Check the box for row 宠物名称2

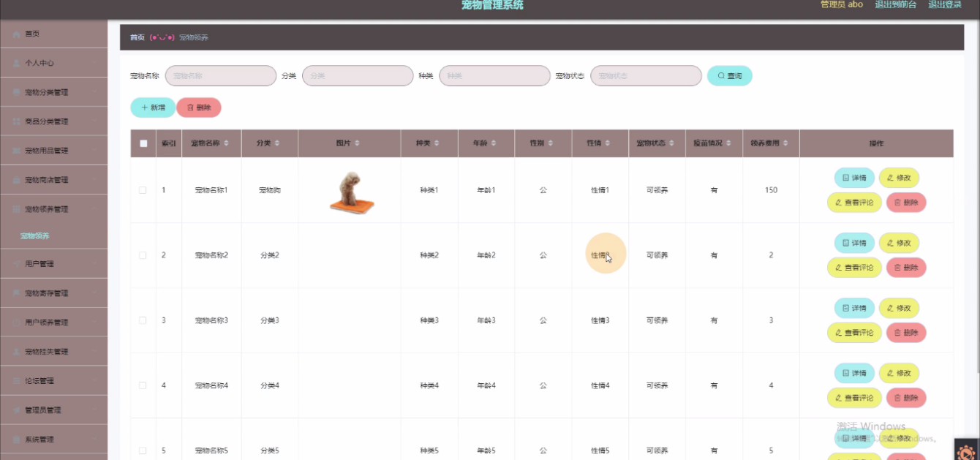143,255
